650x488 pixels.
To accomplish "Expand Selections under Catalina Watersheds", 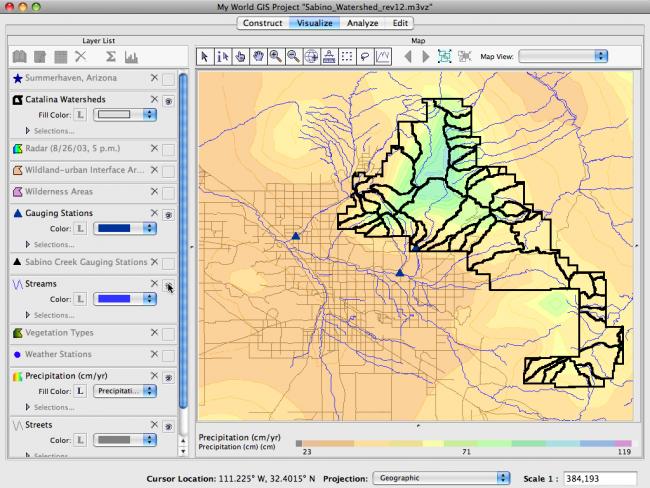I will (27, 131).
